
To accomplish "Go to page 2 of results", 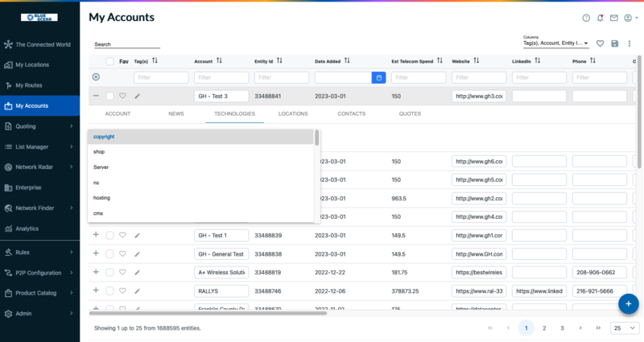I will (544, 328).
